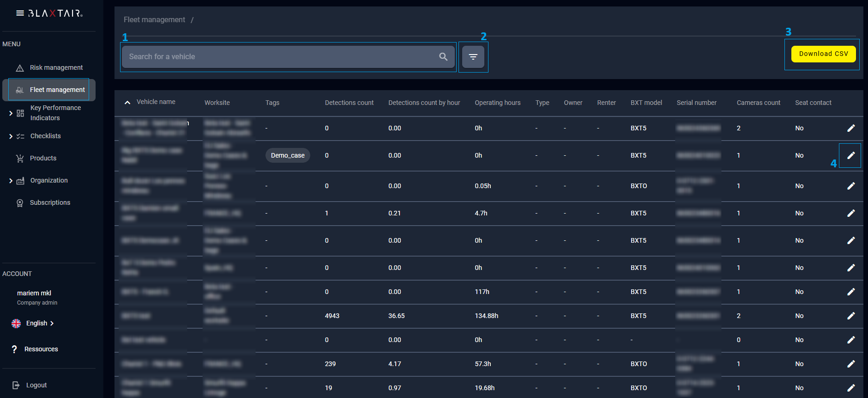This screenshot has height=398, width=868.
Task: Click the Logout icon
Action: [16, 385]
